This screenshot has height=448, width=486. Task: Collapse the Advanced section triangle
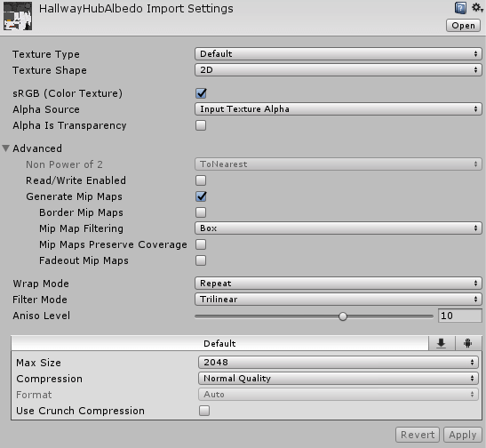pos(6,148)
